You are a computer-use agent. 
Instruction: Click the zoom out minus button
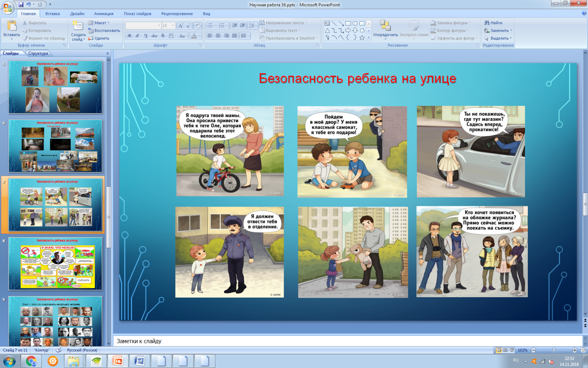[x=534, y=350]
